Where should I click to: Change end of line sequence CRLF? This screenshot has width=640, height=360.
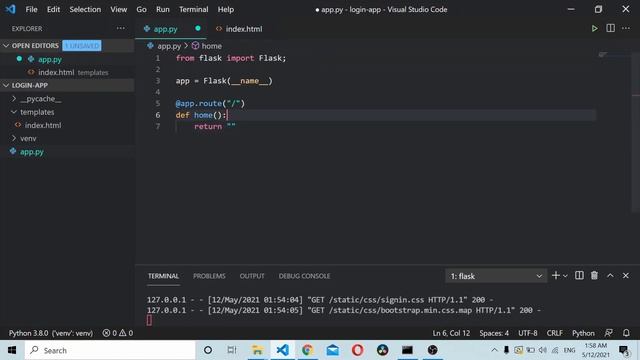(555, 333)
